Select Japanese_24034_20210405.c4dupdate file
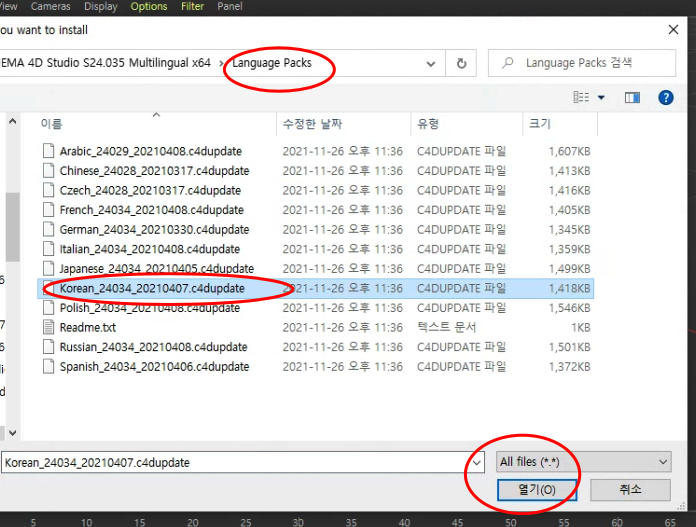This screenshot has height=527, width=696. [x=157, y=269]
